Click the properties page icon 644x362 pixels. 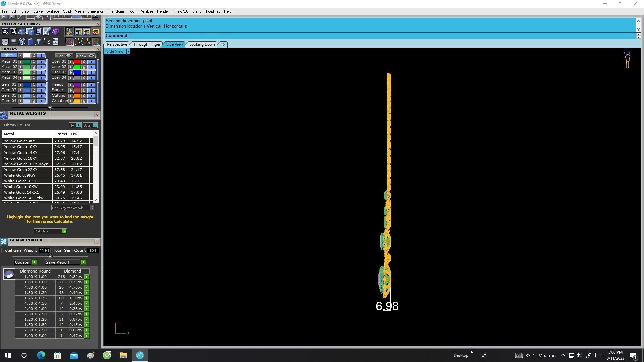tap(55, 42)
